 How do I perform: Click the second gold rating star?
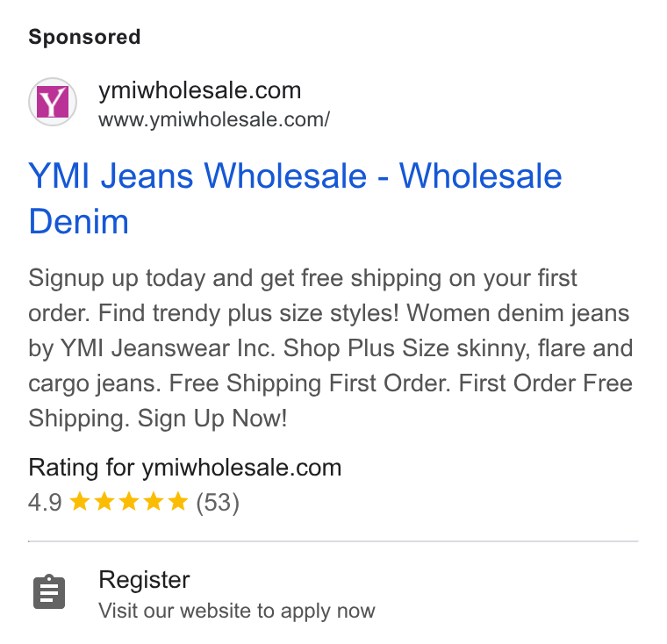(x=104, y=501)
